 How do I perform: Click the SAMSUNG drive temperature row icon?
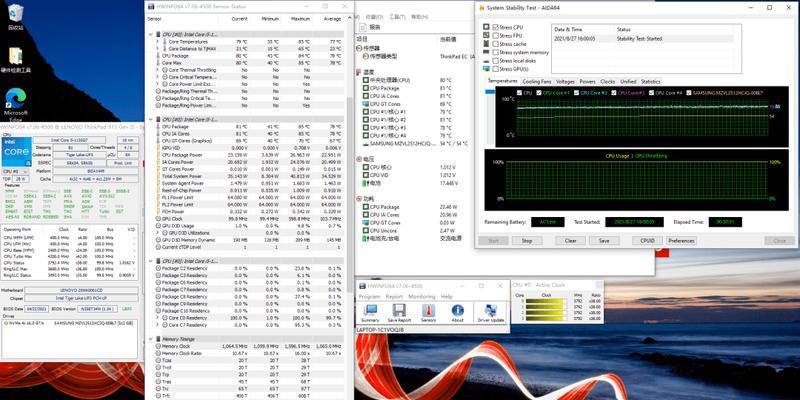tap(365, 143)
